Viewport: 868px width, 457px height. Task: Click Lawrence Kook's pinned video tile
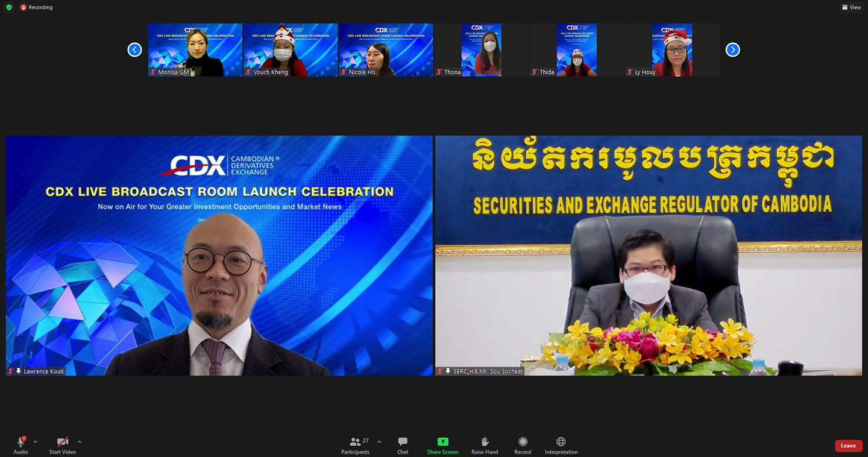coord(219,256)
